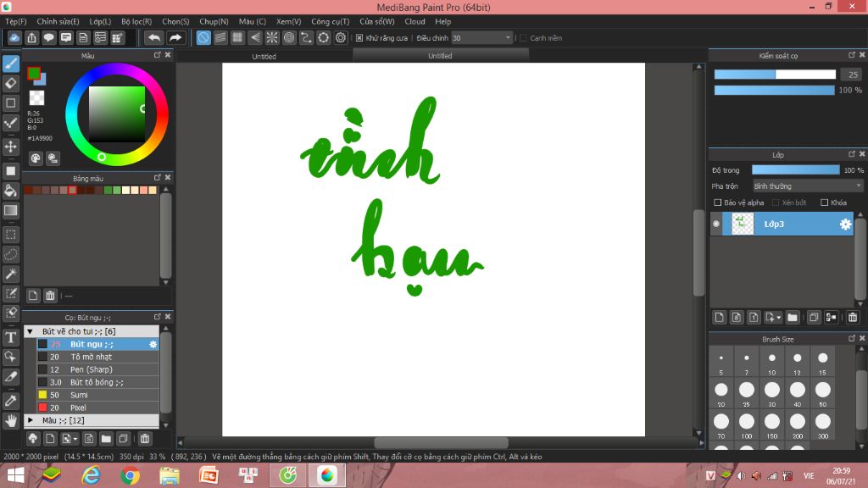Toggle Khử răng cưa checkbox
Viewport: 868px width, 488px height.
359,37
